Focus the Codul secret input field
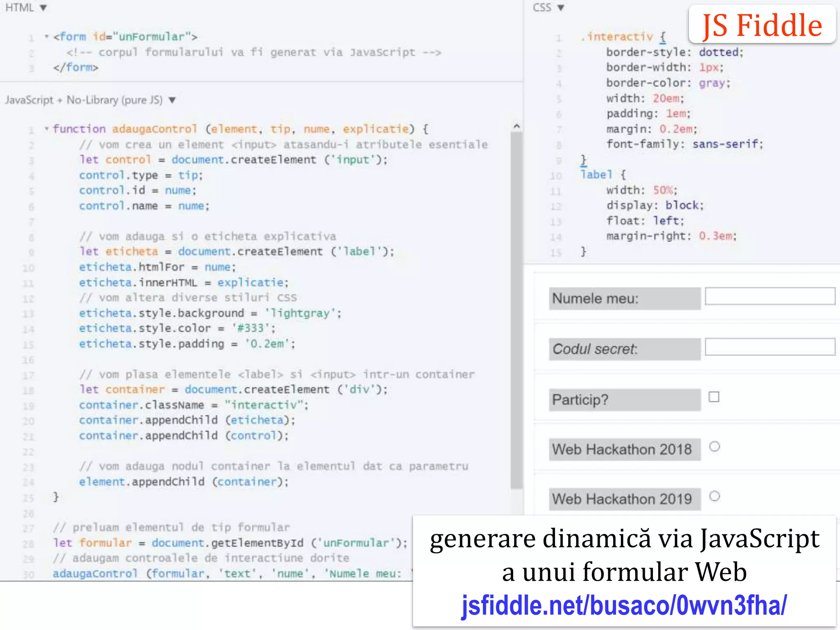The height and width of the screenshot is (630, 840). 769,347
